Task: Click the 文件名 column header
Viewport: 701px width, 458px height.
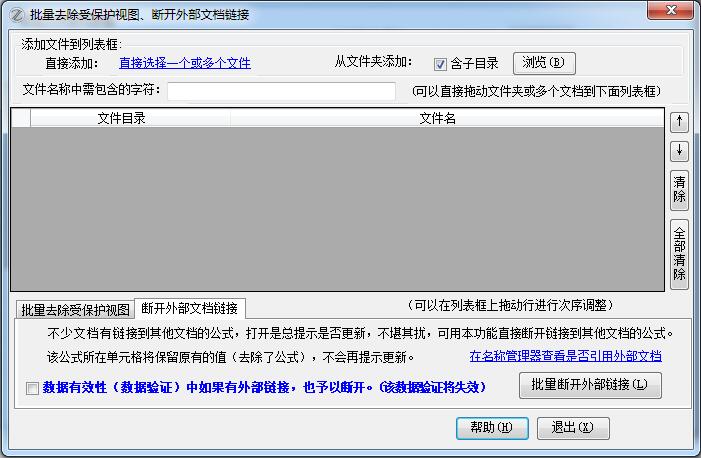Action: pos(437,119)
